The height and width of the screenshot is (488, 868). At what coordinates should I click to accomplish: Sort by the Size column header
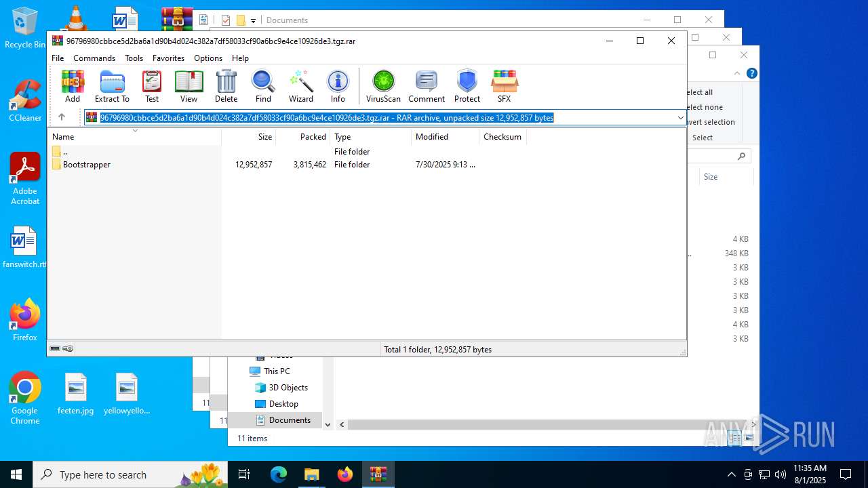(x=249, y=137)
